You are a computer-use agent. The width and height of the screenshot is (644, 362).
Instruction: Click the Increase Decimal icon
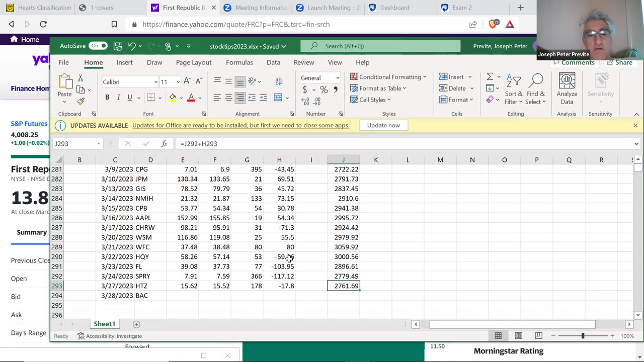point(305,102)
